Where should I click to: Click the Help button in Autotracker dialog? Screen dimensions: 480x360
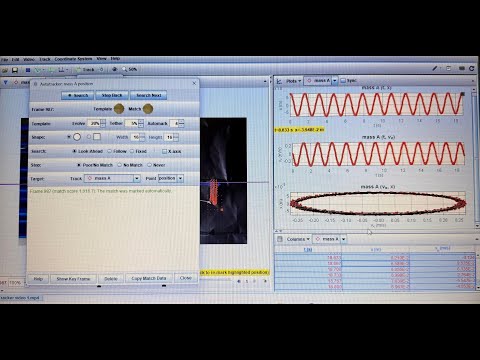tap(38, 279)
